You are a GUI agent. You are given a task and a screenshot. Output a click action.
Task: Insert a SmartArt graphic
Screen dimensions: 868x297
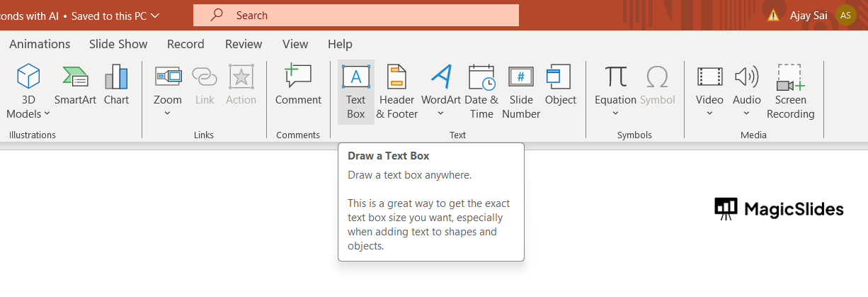[75, 84]
